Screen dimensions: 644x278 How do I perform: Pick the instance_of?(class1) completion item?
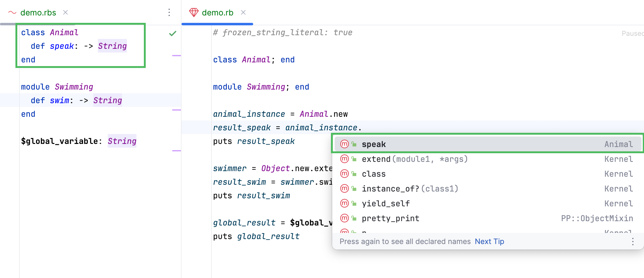pyautogui.click(x=410, y=189)
